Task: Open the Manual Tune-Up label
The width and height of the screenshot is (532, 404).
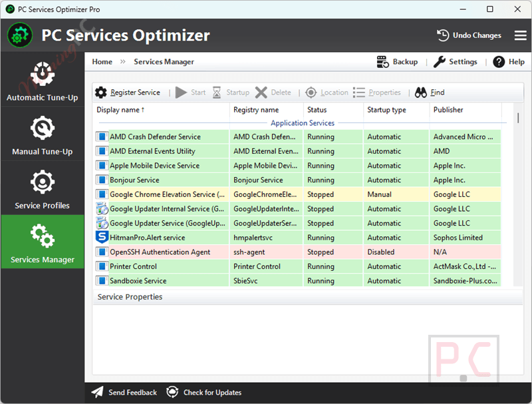Action: 43,152
